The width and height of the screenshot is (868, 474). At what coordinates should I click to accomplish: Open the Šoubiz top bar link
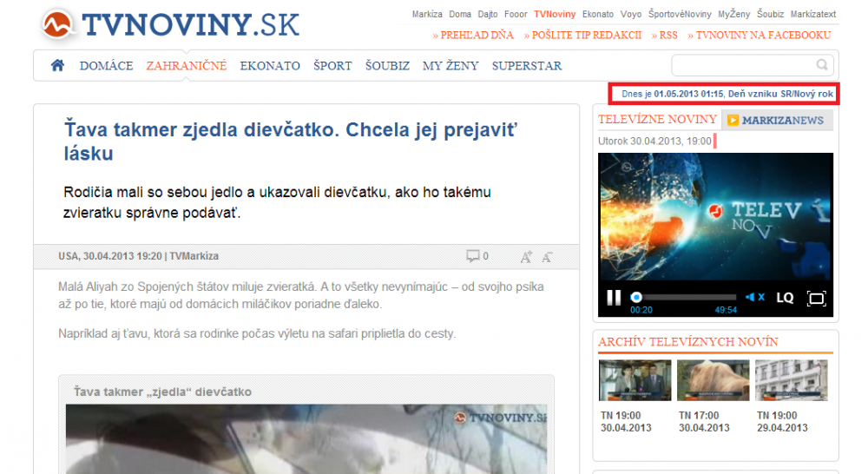771,15
